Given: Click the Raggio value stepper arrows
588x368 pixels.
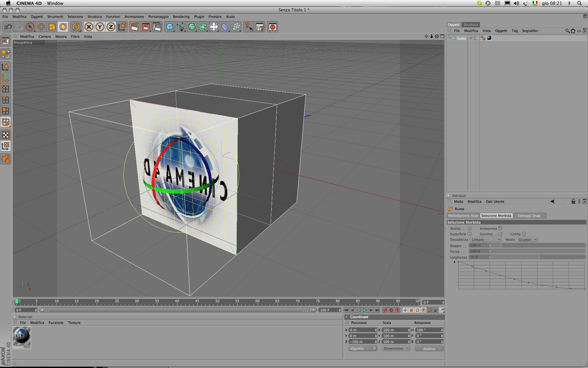Looking at the screenshot, I should pyautogui.click(x=489, y=246).
